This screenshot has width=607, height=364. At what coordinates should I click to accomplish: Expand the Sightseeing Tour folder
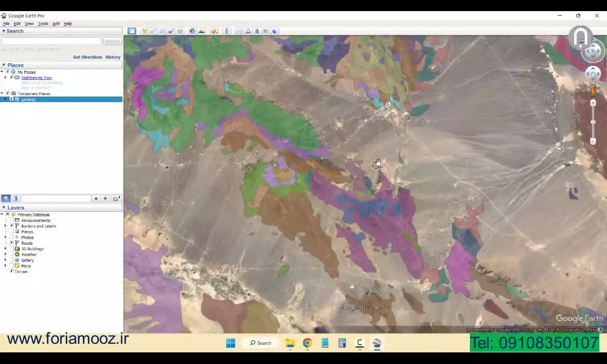[6, 77]
